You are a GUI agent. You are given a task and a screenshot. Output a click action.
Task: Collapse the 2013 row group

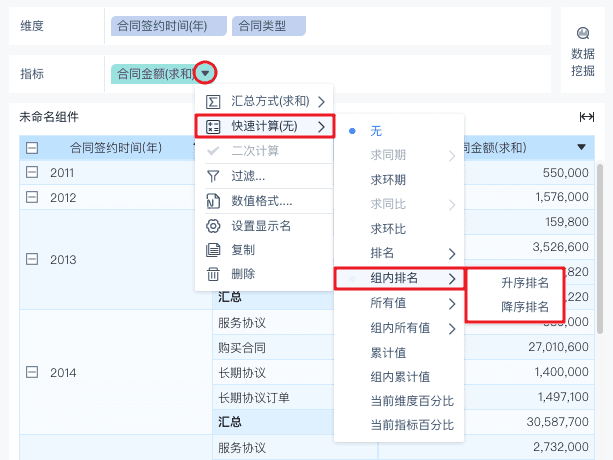click(33, 260)
